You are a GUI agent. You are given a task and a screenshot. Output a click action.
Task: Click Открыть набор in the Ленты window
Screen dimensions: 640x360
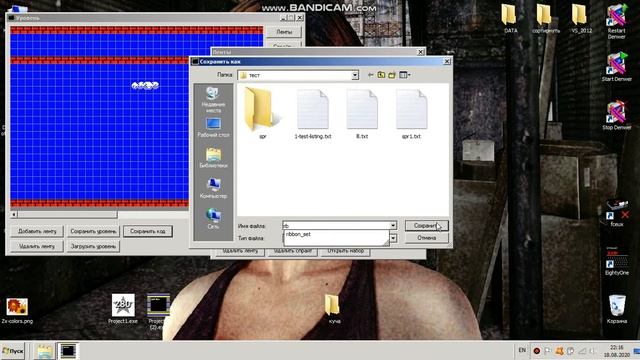click(x=346, y=251)
